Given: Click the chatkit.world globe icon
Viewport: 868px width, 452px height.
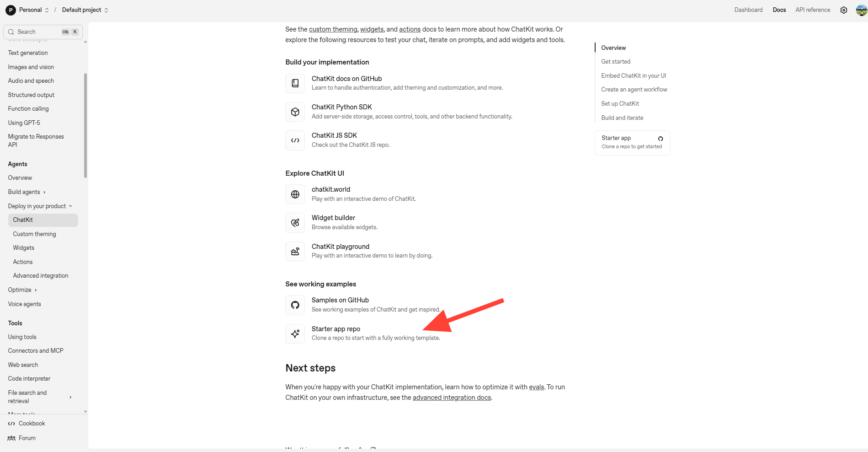Looking at the screenshot, I should (295, 194).
